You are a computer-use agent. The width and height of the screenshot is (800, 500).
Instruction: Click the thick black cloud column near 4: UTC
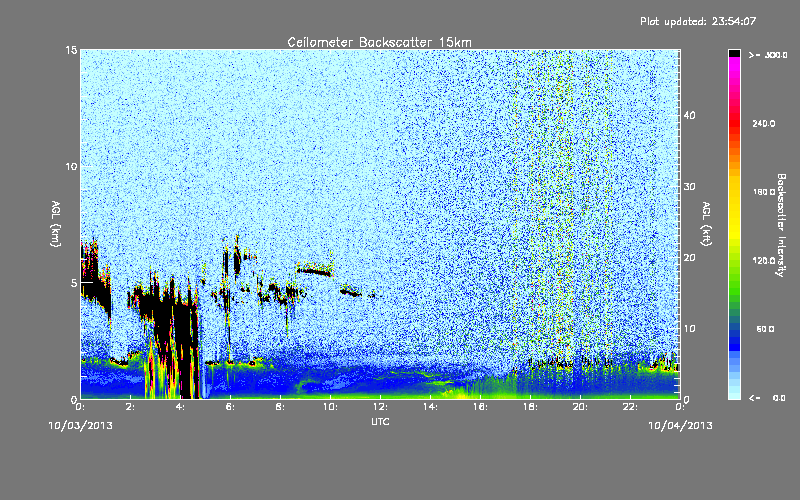(x=184, y=352)
